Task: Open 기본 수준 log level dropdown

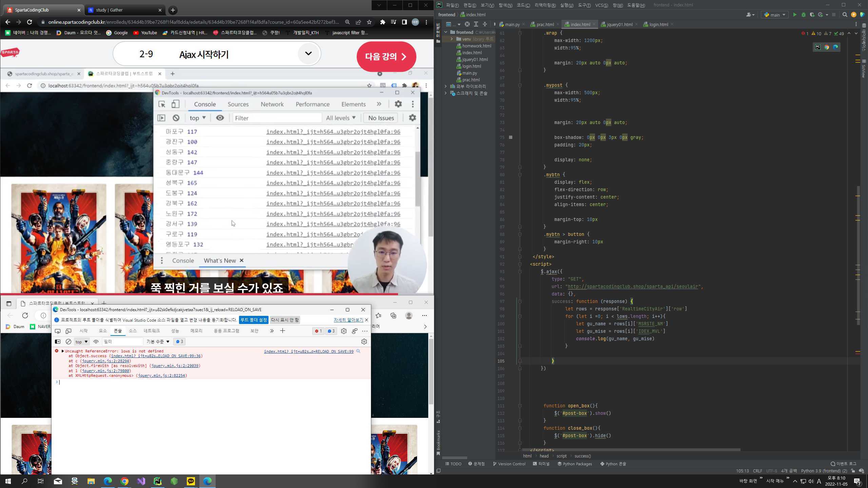Action: (x=158, y=342)
